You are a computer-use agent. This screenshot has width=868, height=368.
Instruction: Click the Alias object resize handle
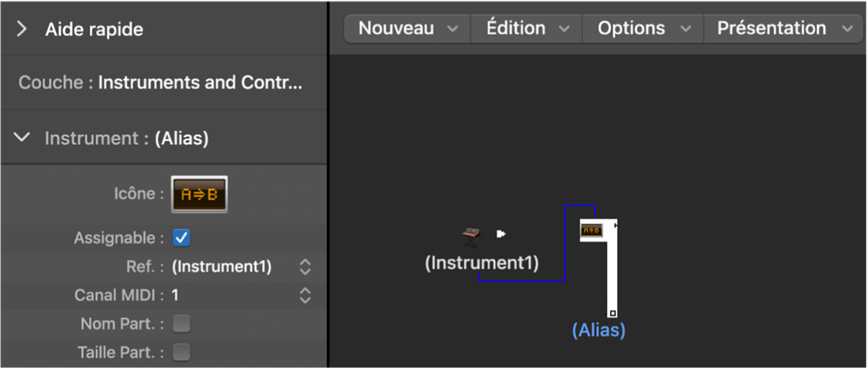pyautogui.click(x=613, y=313)
